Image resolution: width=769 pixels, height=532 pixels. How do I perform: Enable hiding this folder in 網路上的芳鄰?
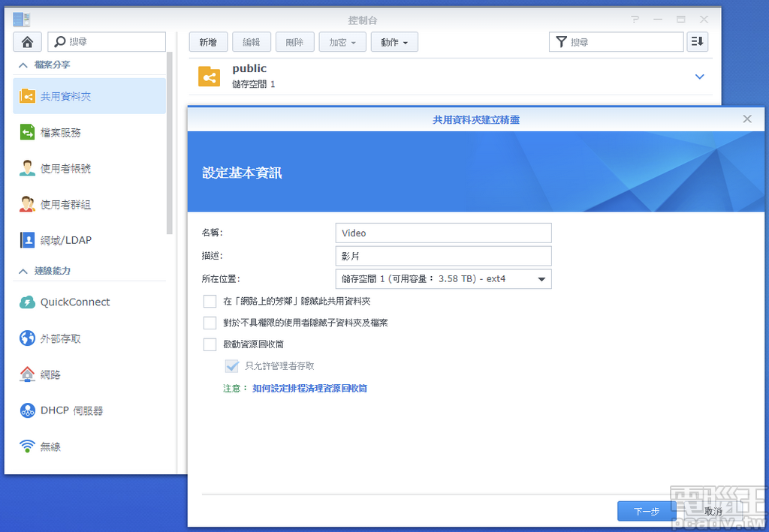click(x=210, y=302)
